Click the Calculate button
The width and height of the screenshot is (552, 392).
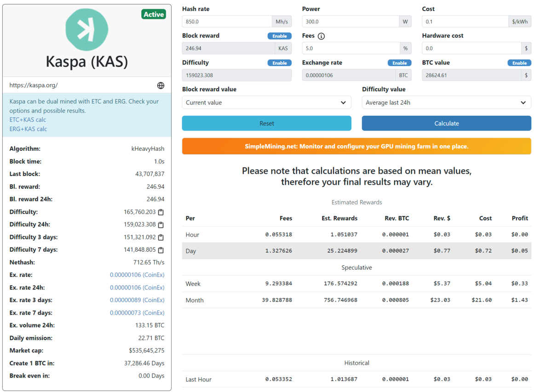[x=446, y=123]
